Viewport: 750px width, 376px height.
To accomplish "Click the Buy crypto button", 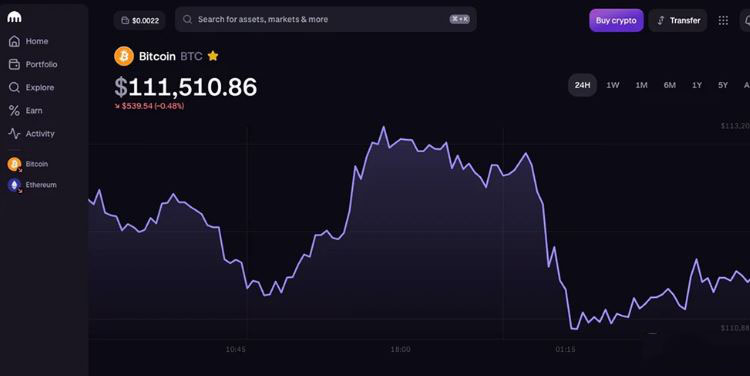I will [616, 21].
